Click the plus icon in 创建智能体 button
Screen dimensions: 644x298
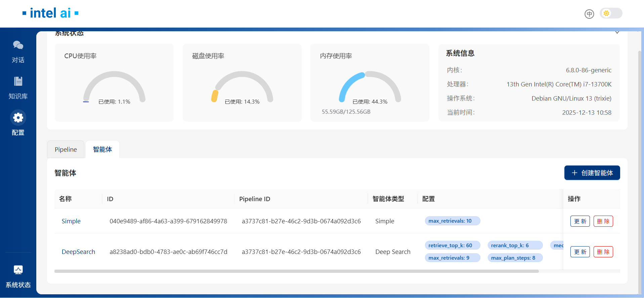pyautogui.click(x=574, y=173)
